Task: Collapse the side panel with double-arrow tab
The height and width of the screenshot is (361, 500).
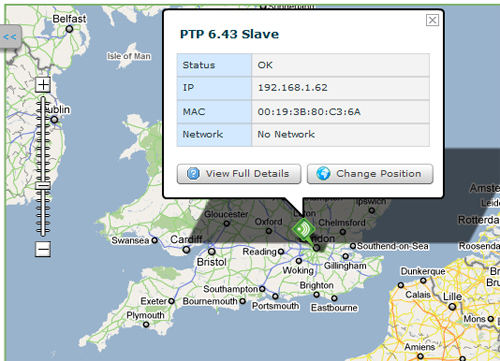Action: (10, 37)
